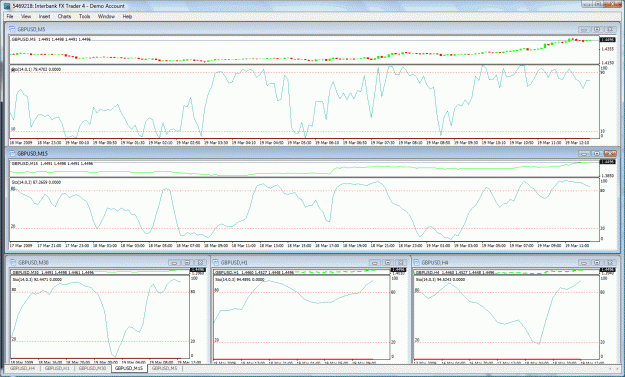Click the GBPUSD,H4 chart window icon

click(417, 262)
